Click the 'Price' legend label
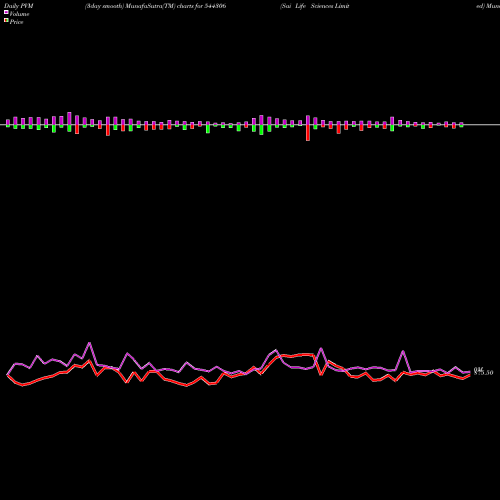This screenshot has height=500, width=500. click(16, 22)
